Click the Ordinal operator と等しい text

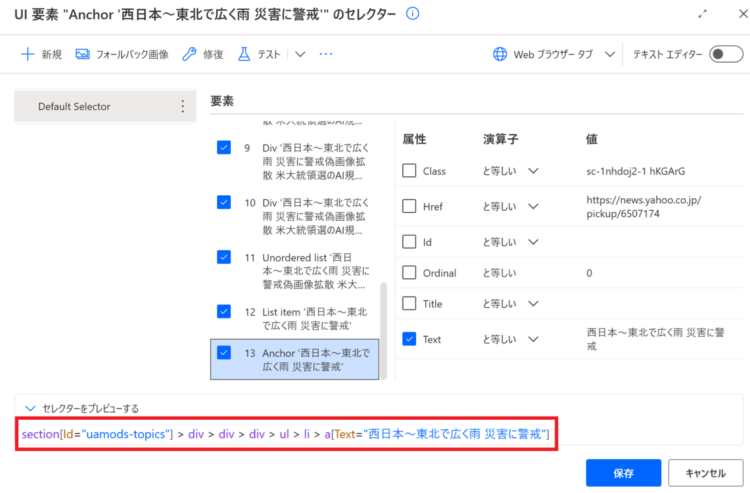(499, 273)
